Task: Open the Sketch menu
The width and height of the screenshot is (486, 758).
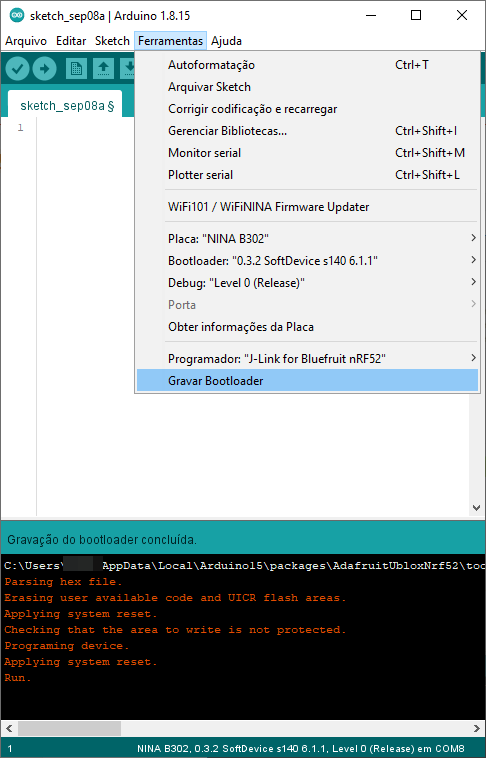Action: (112, 41)
